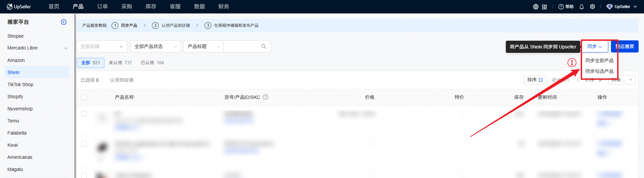Screen dimensions: 644x178
Task: Click the help icon next to 货号/产品ID/SKC
Action: 266,97
